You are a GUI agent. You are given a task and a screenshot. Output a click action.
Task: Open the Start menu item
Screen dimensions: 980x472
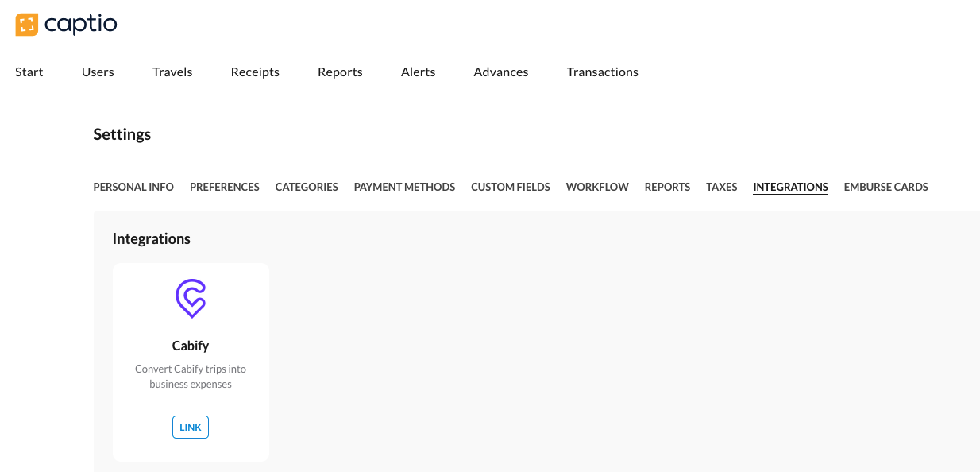(29, 72)
